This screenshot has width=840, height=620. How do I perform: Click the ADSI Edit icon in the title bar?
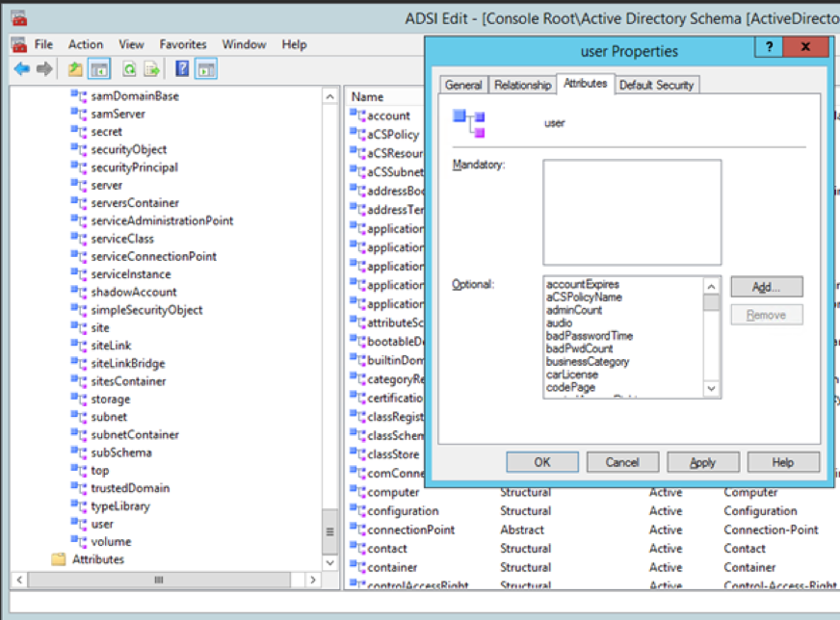point(19,18)
